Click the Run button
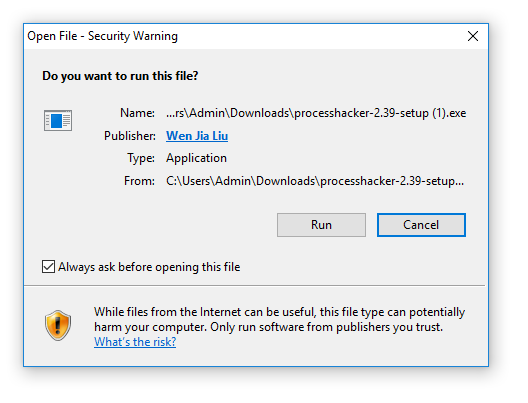This screenshot has height=403, width=528. pos(321,225)
